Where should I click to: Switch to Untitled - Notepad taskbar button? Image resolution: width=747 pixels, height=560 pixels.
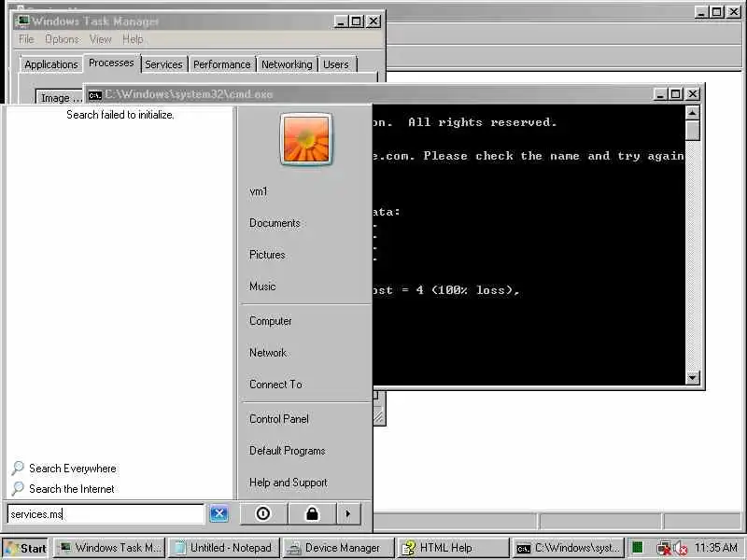[224, 548]
